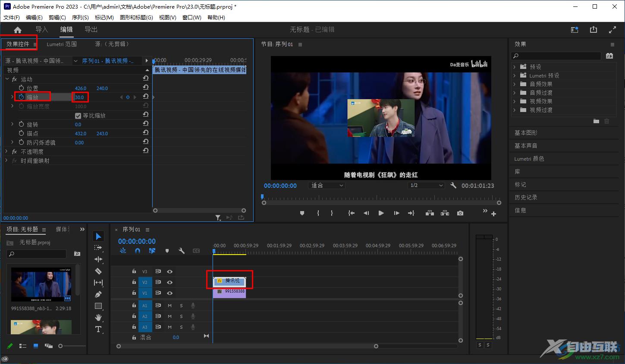Screen dimensions: 625x364
Task: Toggle V2 track output eye
Action: click(170, 282)
